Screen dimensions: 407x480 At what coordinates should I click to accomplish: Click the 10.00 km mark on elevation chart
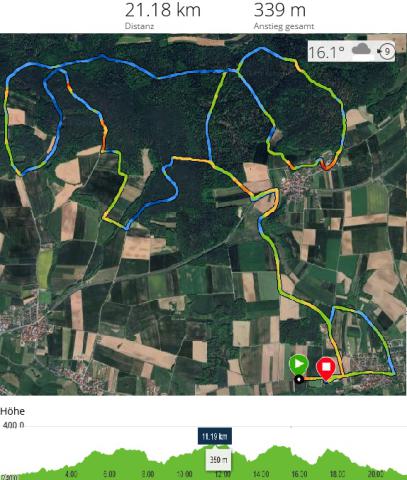coord(184,474)
